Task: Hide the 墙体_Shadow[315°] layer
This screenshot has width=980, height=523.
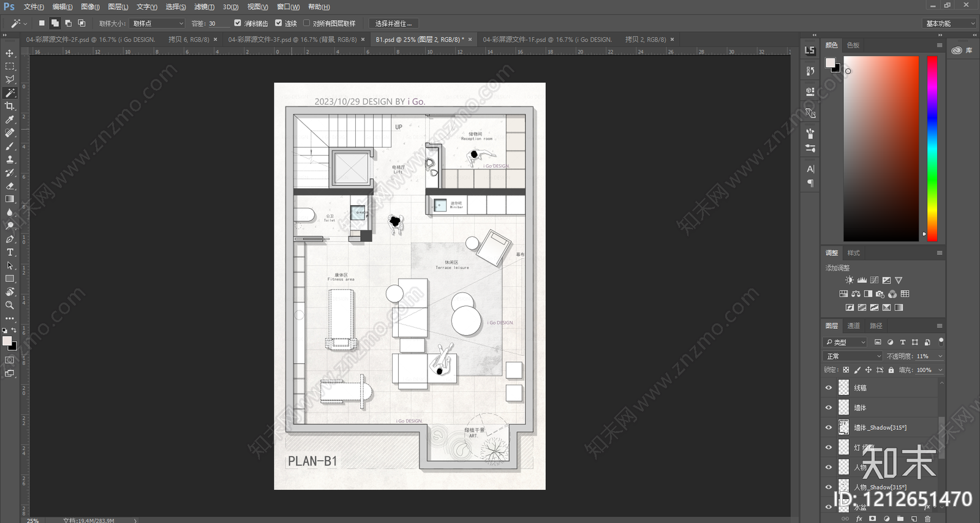Action: click(829, 427)
